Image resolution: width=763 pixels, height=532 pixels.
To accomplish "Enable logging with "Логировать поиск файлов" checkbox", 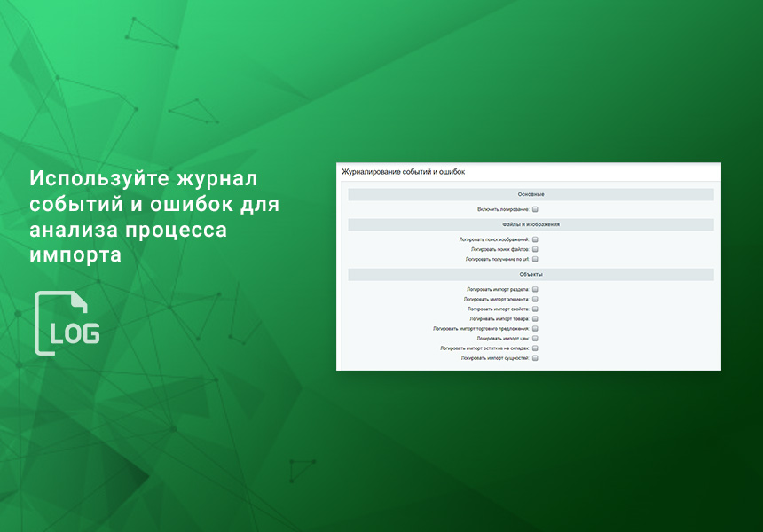I will click(x=535, y=250).
